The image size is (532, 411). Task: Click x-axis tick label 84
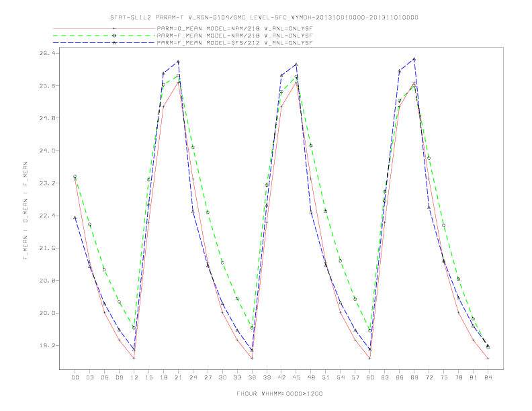click(488, 377)
